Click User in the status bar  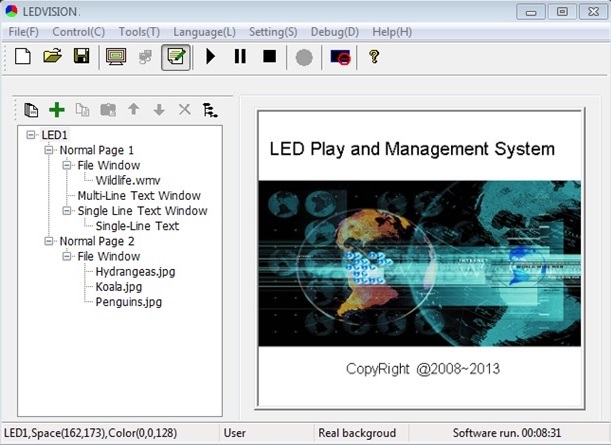(x=235, y=433)
